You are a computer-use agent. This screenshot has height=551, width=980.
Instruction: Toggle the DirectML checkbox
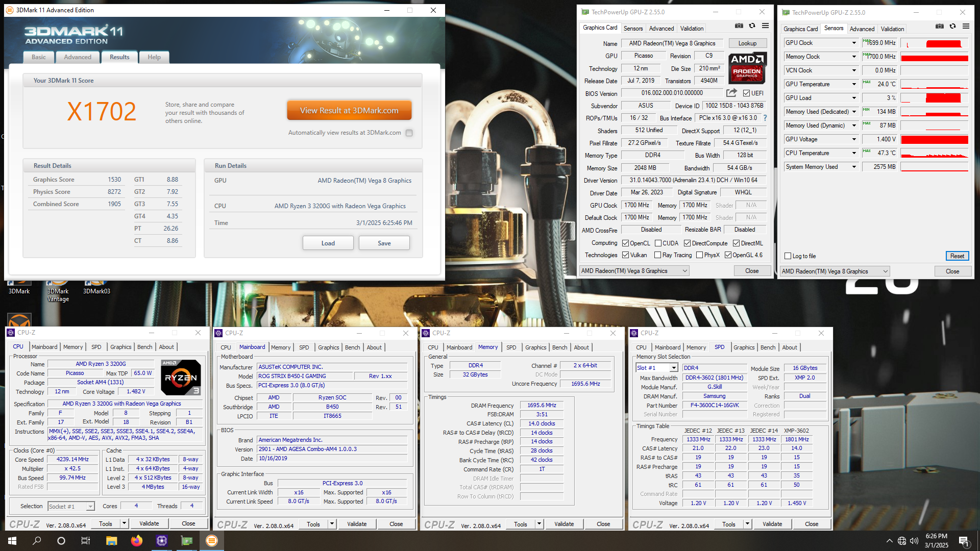pyautogui.click(x=736, y=243)
